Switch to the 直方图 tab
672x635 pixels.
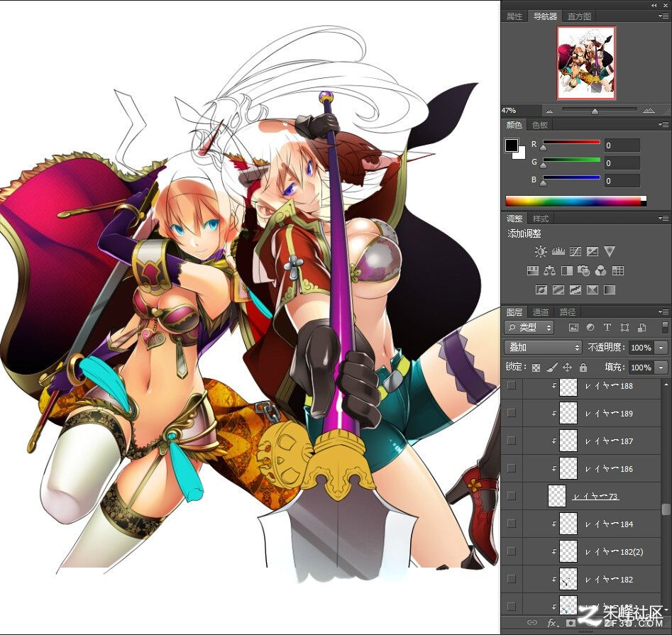[580, 16]
